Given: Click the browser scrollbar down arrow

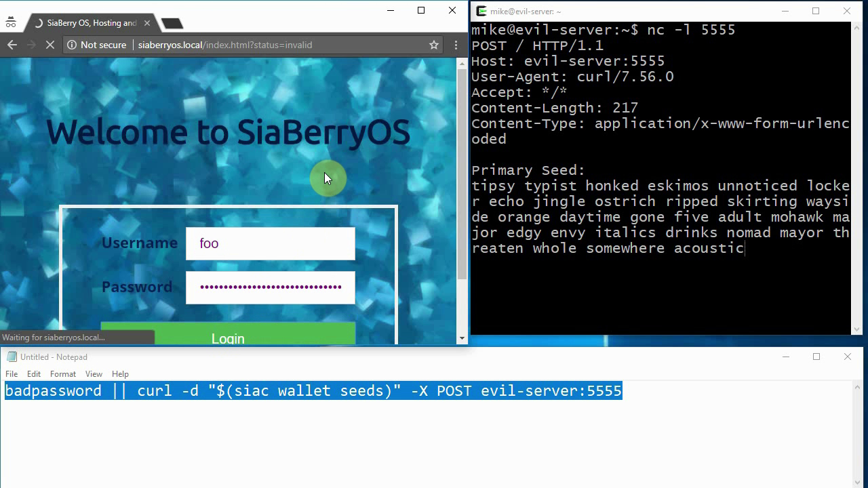Looking at the screenshot, I should [x=462, y=338].
